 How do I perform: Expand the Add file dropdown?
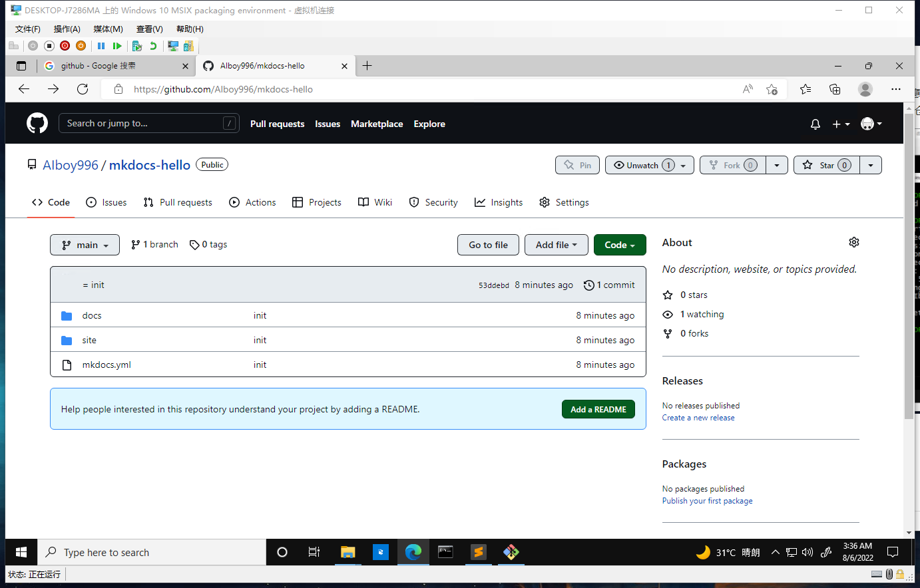[x=557, y=245]
